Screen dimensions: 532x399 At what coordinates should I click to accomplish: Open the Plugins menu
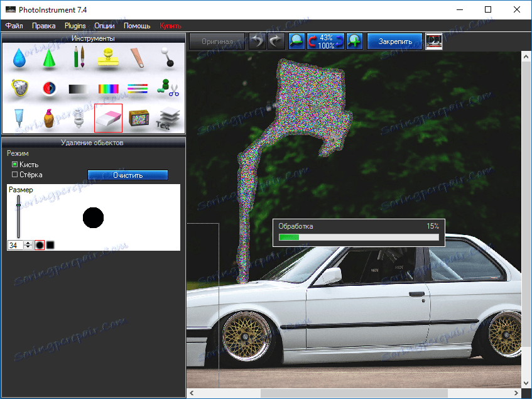[x=75, y=26]
